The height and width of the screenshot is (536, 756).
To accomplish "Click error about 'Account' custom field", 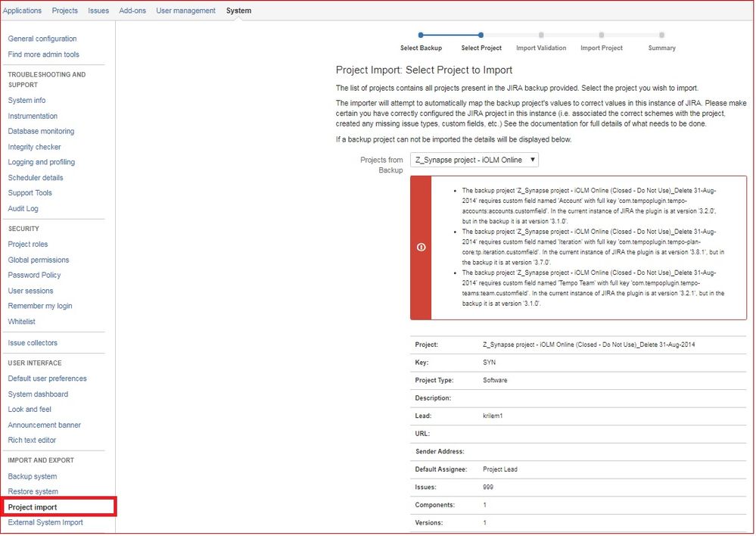I will point(590,206).
